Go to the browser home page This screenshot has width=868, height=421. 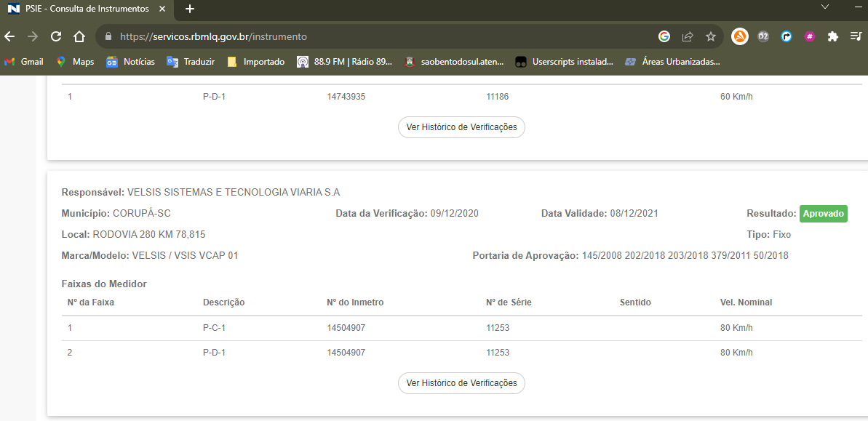[79, 36]
